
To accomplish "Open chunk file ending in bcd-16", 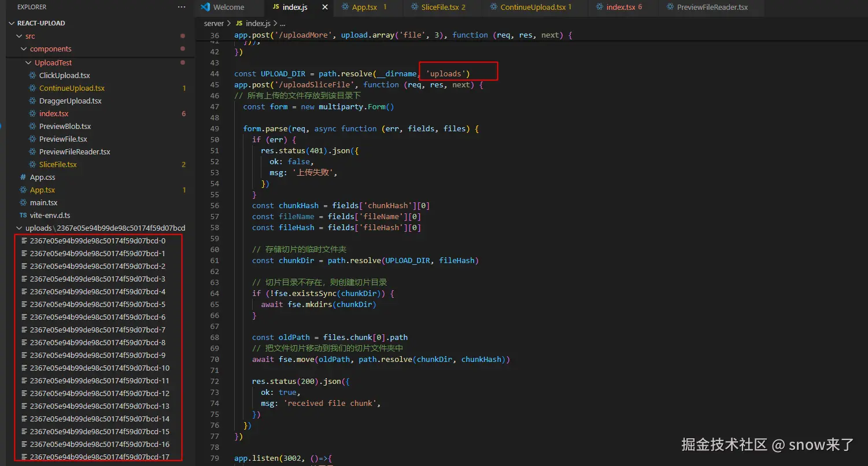I will pos(99,444).
